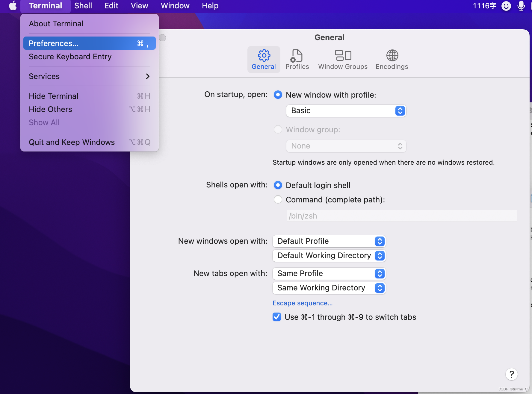Viewport: 532px width, 394px height.
Task: Open the Same Profile dropdown for new tabs
Action: [329, 274]
